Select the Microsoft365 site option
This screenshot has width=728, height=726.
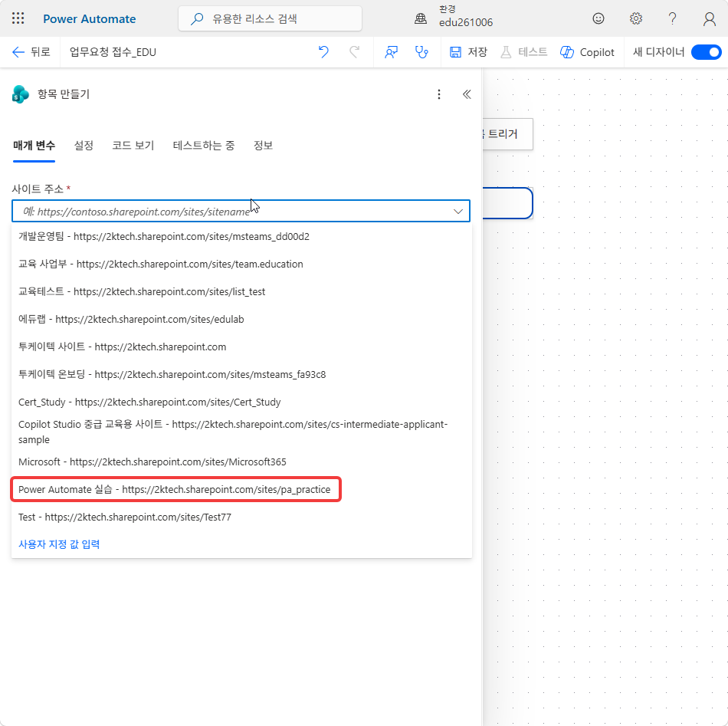pos(241,462)
